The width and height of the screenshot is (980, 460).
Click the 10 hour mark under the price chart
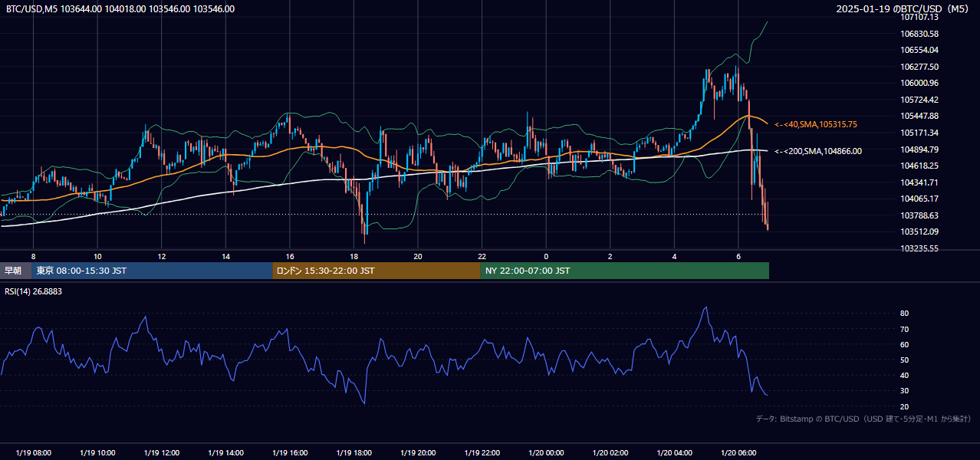(97, 256)
